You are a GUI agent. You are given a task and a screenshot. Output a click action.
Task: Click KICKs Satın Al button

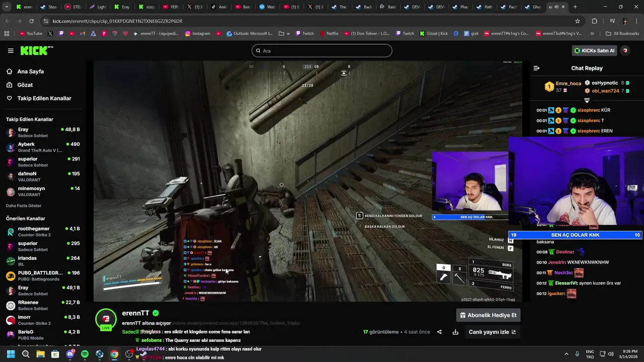595,50
